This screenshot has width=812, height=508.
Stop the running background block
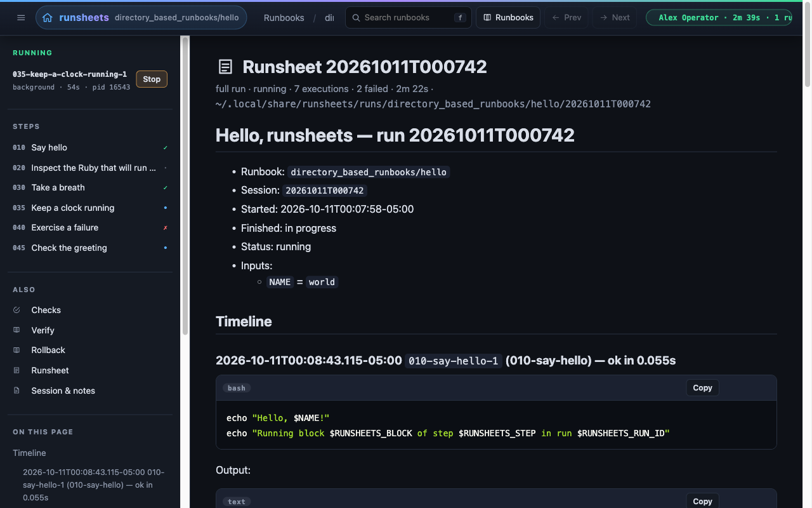click(x=152, y=79)
